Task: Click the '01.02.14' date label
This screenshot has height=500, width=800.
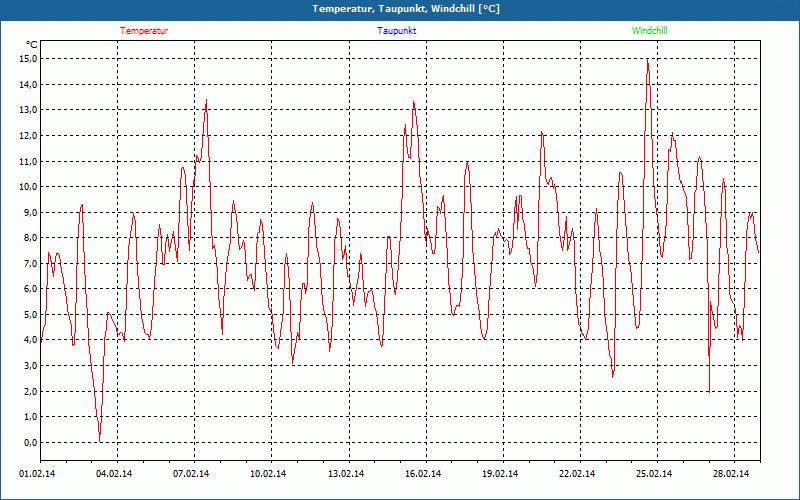Action: [37, 474]
